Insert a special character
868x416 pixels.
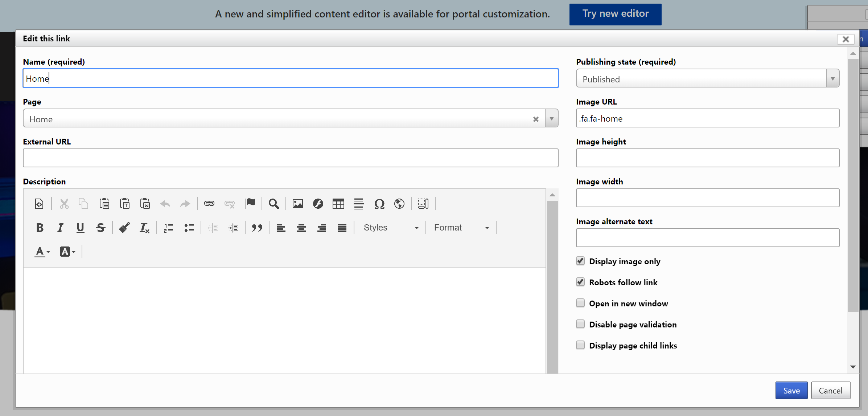(379, 204)
